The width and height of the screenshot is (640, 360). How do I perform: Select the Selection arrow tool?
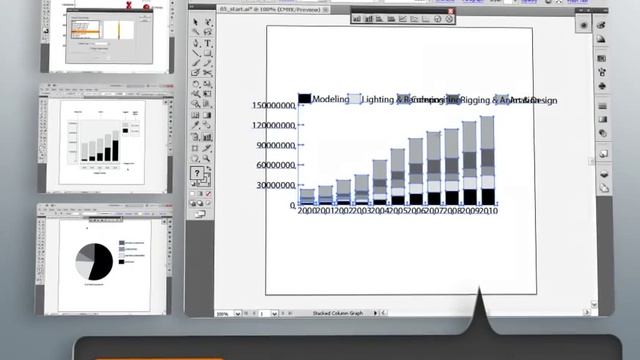(196, 22)
